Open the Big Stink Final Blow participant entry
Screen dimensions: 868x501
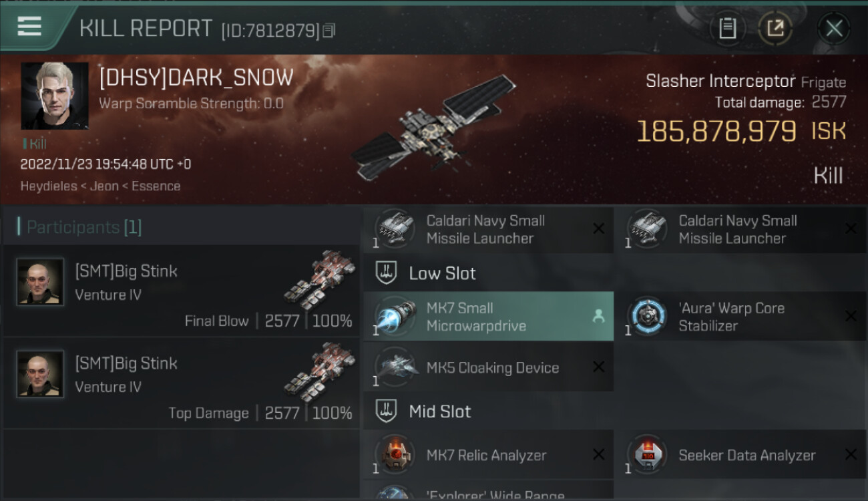click(182, 291)
